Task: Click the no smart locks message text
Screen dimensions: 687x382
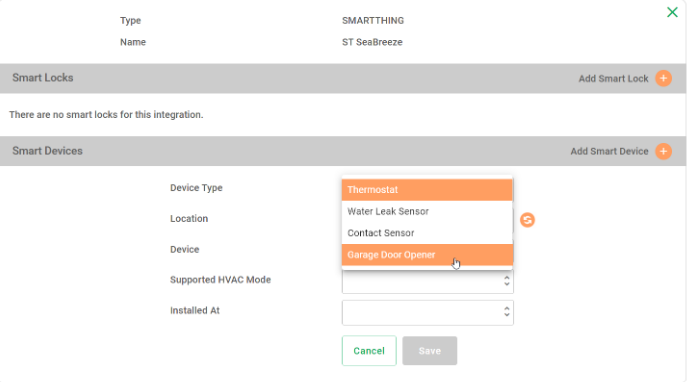Action: tap(106, 115)
